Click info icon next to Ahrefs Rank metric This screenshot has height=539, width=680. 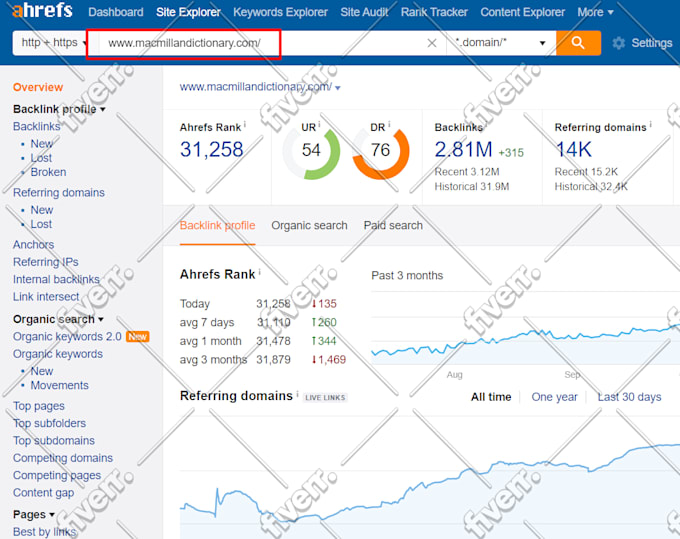(245, 125)
